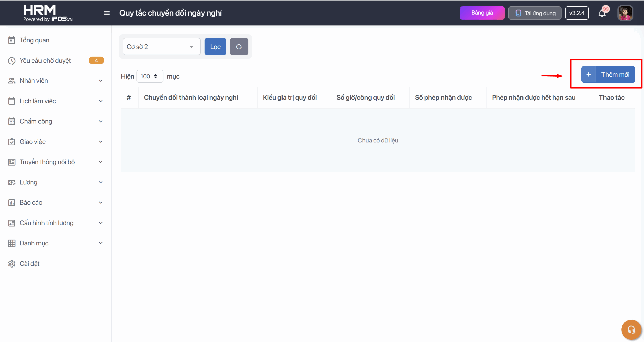Screen dimensions: 644x342
Task: Click the plus icon on Thêm mới
Action: tap(588, 75)
